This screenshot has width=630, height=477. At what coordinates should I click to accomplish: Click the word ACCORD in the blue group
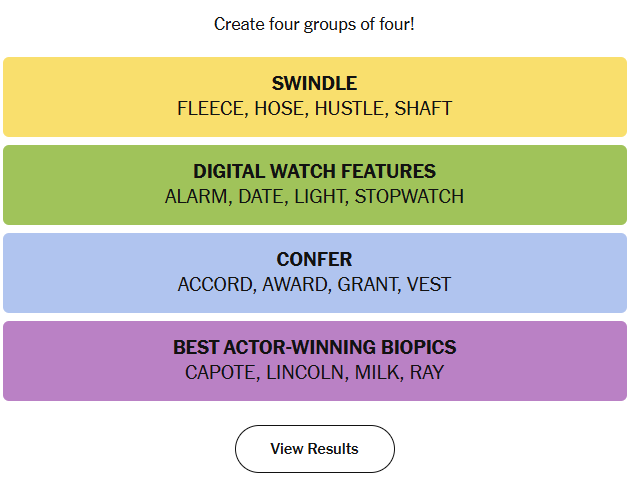(215, 284)
